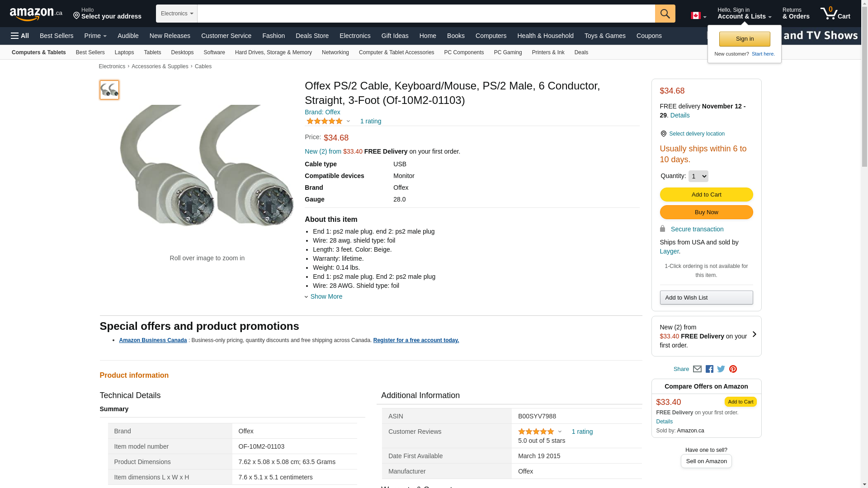The width and height of the screenshot is (868, 488).
Task: Click the Buy Now button
Action: [x=706, y=212]
